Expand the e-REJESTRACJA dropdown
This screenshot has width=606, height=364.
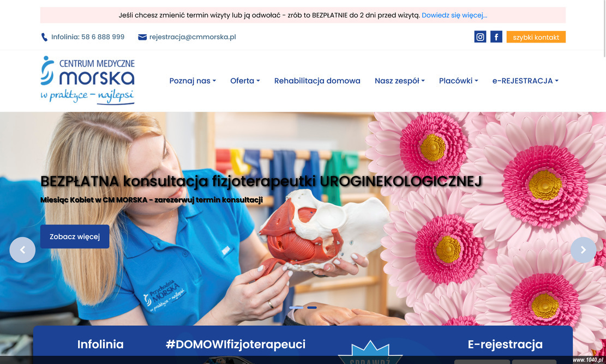525,81
